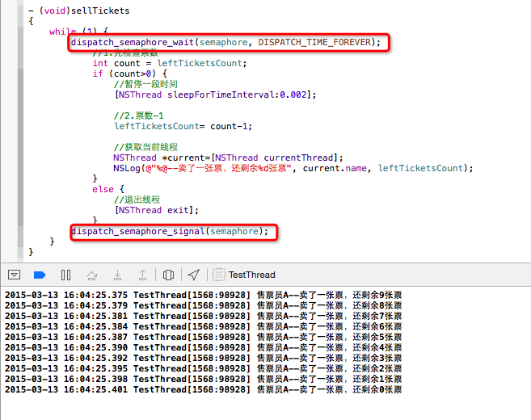Hide the debug area with the disclosure button
The height and width of the screenshot is (420, 531).
(x=14, y=275)
